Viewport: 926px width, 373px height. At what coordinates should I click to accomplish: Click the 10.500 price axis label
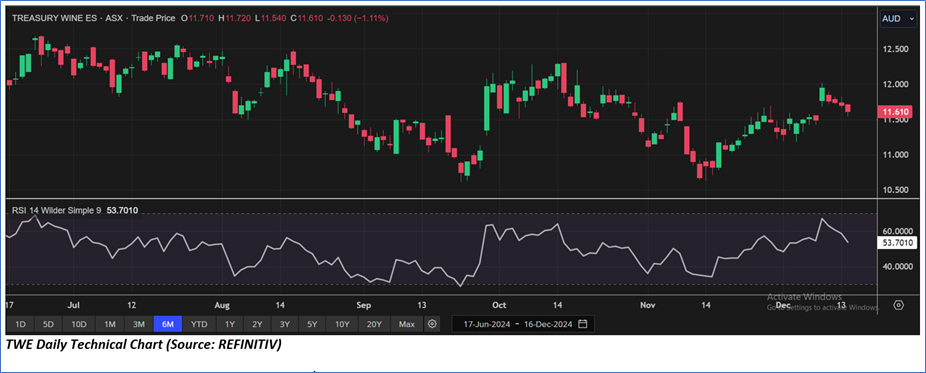click(x=895, y=190)
